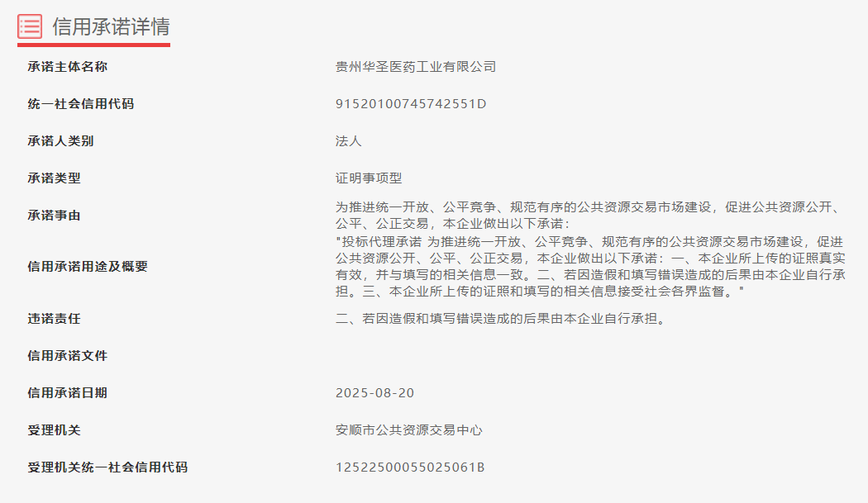Click the agency code 12522500055025061B

[410, 467]
